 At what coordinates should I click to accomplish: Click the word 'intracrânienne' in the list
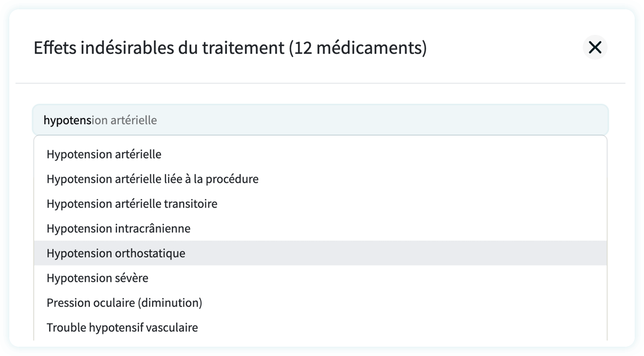click(153, 229)
